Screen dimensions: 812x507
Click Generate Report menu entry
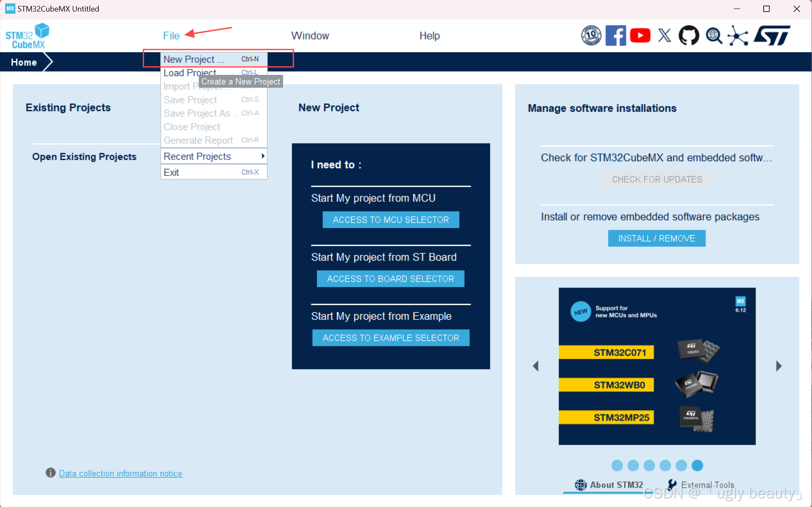(214, 140)
